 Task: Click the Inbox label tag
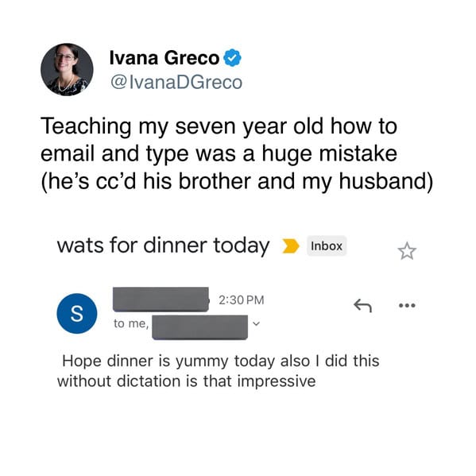[327, 246]
